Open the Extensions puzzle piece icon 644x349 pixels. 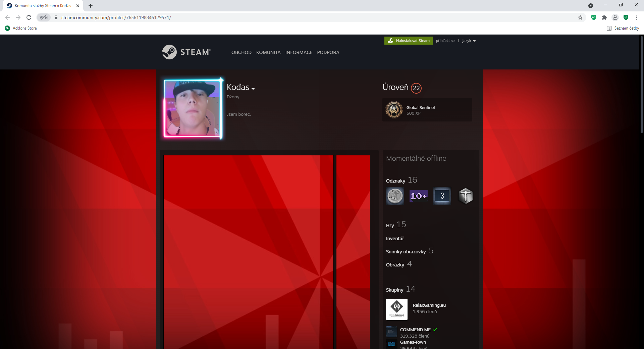[x=604, y=17]
